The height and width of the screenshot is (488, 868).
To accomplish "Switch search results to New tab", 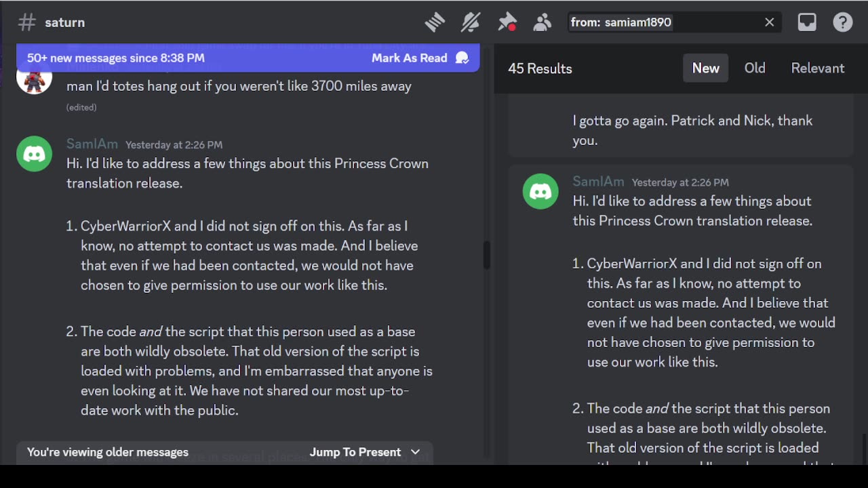I will [705, 68].
